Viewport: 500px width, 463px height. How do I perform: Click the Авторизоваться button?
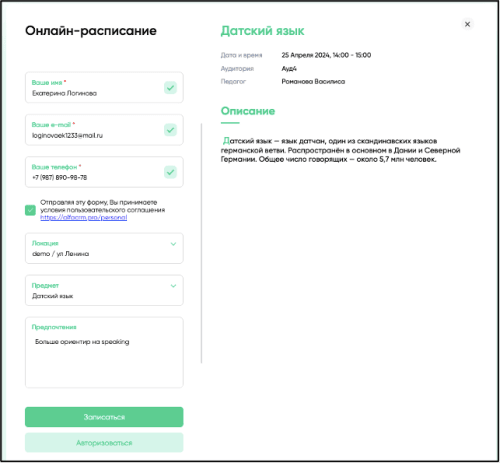[x=104, y=443]
